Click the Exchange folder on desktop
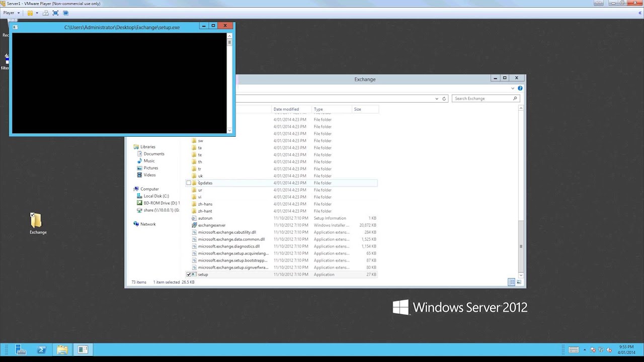This screenshot has height=362, width=644. point(37,224)
